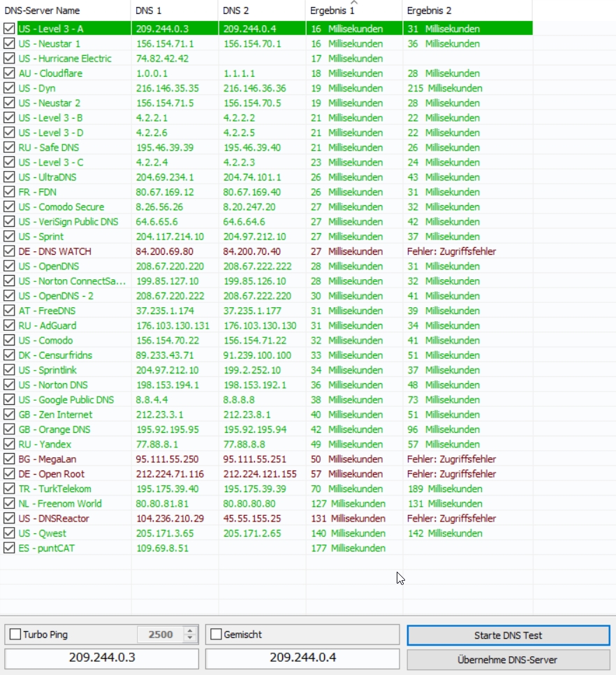The image size is (616, 675).
Task: Select the US - Sprintlink row name
Action: click(47, 370)
